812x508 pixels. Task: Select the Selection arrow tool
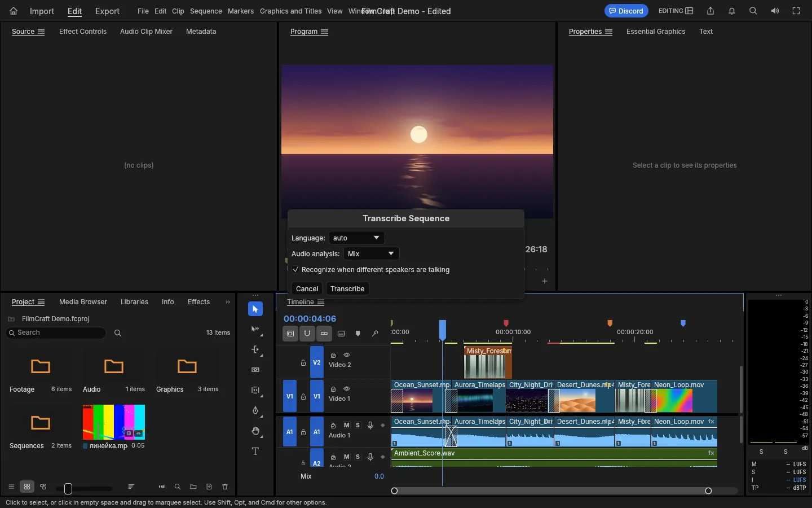point(255,309)
